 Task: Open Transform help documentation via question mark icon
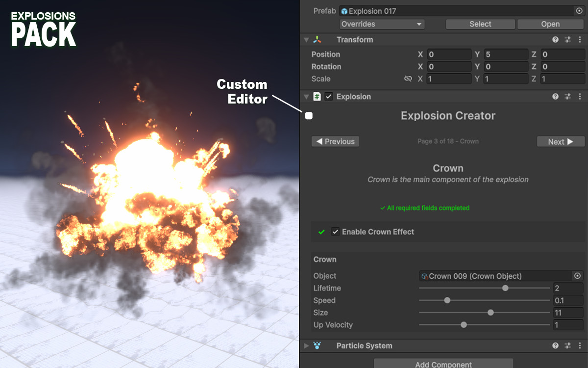(x=555, y=39)
